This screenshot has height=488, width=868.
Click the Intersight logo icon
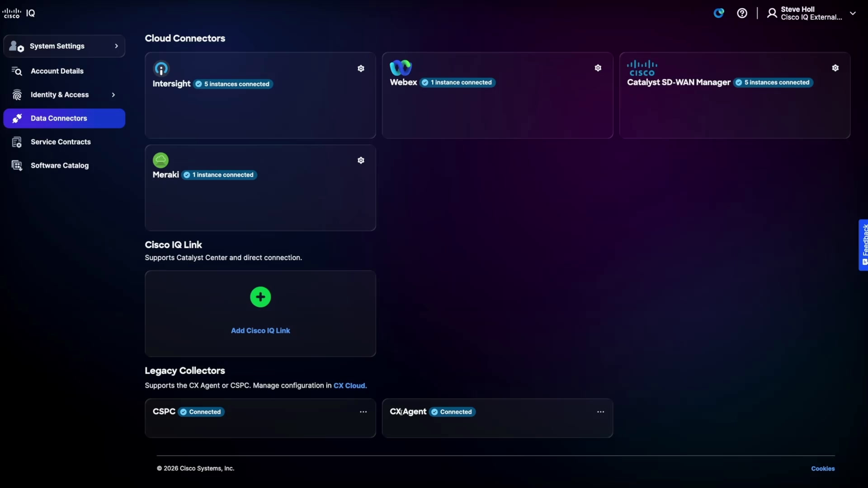(161, 69)
